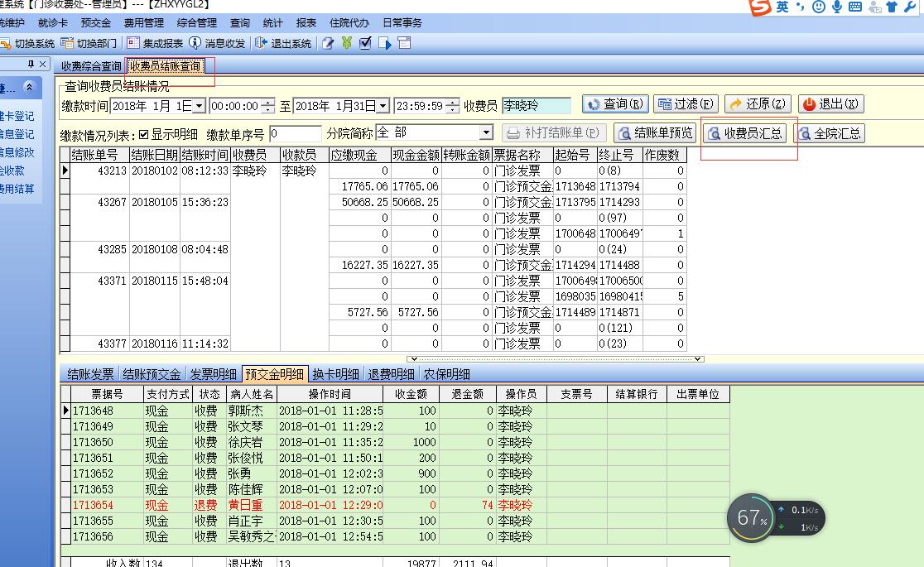Switch to 结账预交金 detail tab
Screen dimensions: 924x567
point(152,373)
